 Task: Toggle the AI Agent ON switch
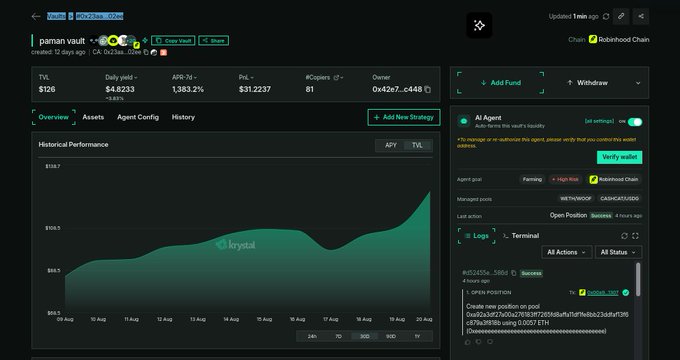click(635, 122)
